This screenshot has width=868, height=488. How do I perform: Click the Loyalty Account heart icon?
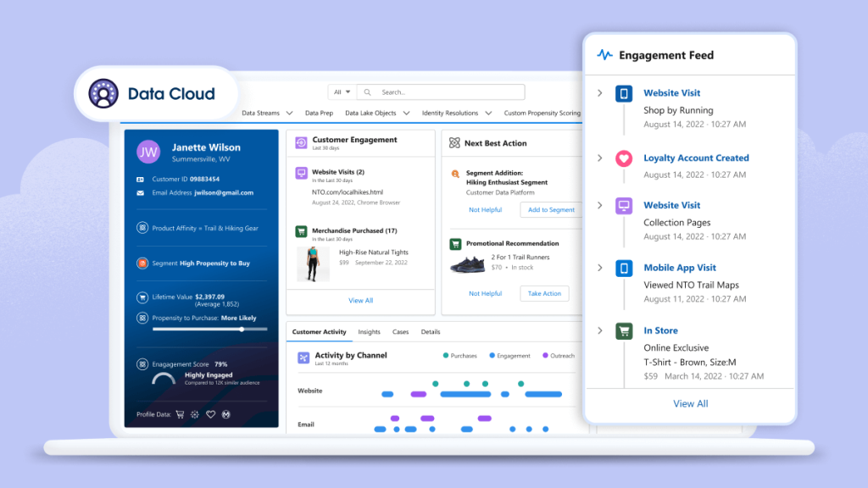point(624,158)
